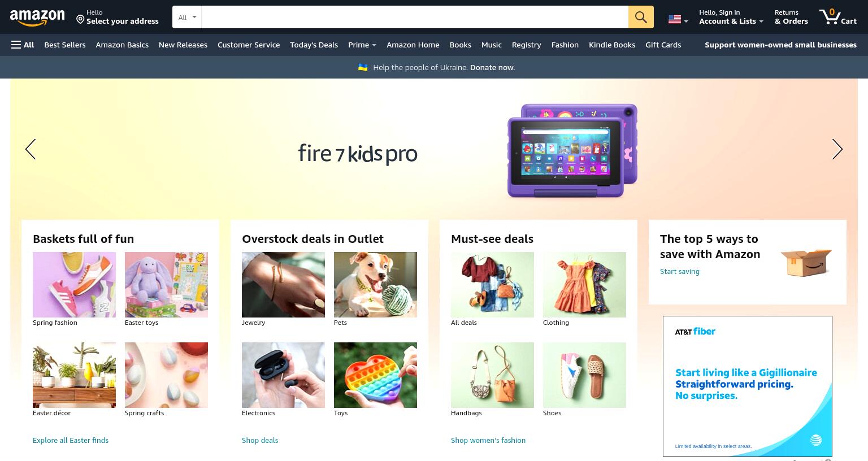868x461 pixels.
Task: Open Best Sellers in navigation bar
Action: [65, 45]
